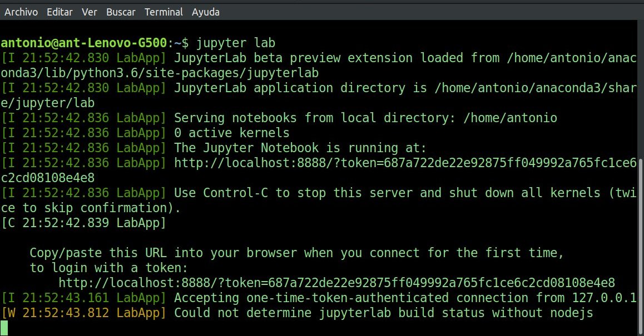Open the Ver menu
644x336 pixels.
[x=89, y=12]
